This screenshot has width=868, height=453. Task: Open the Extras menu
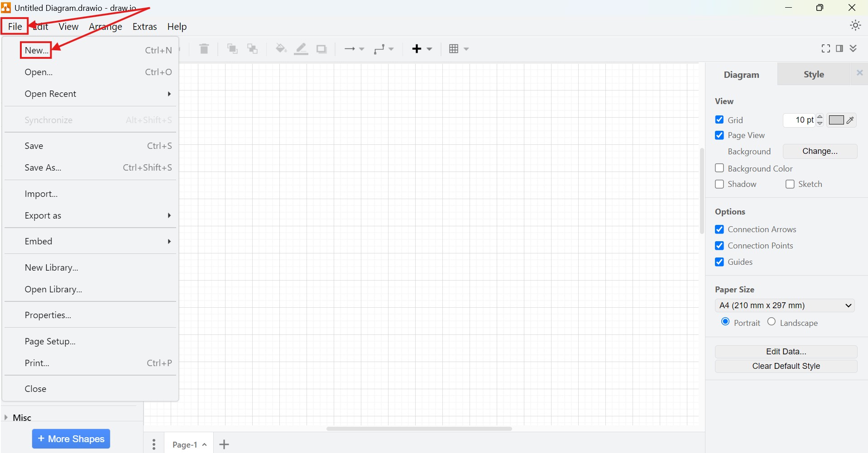[144, 27]
